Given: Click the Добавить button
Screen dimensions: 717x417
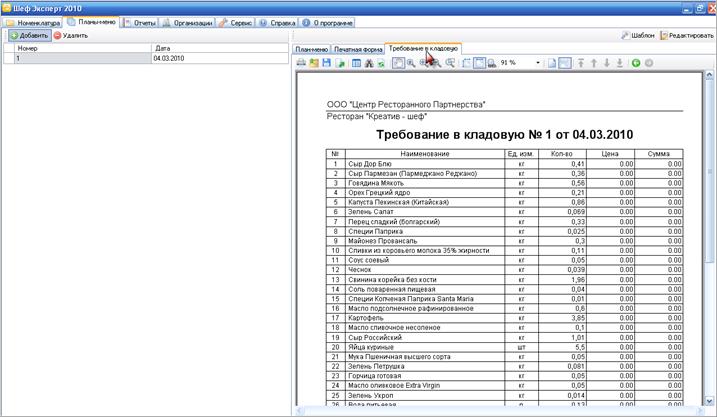Looking at the screenshot, I should 30,35.
